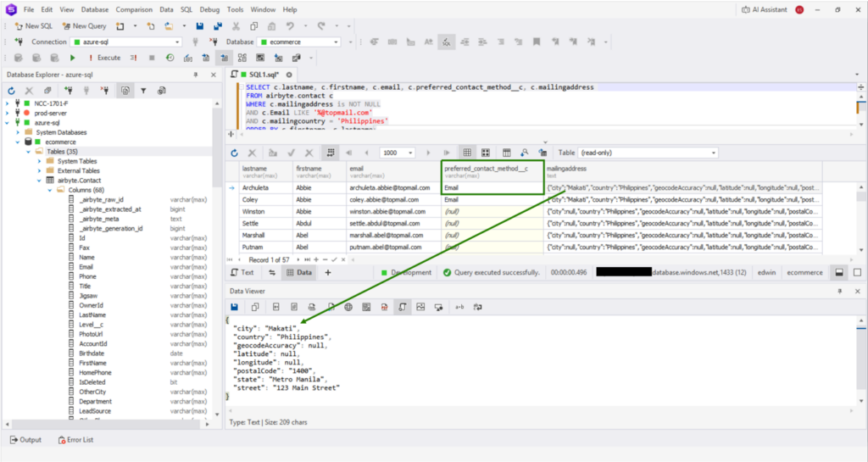Viewport: 868px width, 462px height.
Task: Click the New SQL button
Action: point(33,26)
